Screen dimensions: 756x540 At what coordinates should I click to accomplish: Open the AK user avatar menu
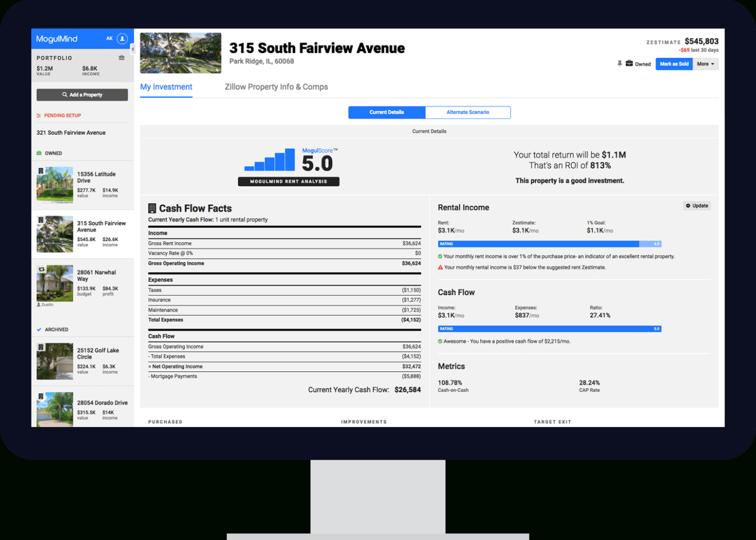[121, 38]
